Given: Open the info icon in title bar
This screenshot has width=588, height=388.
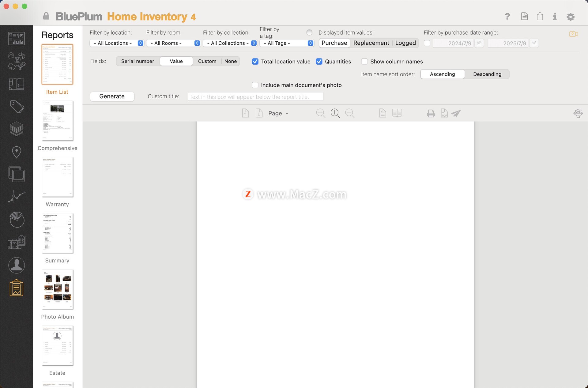Looking at the screenshot, I should (555, 16).
